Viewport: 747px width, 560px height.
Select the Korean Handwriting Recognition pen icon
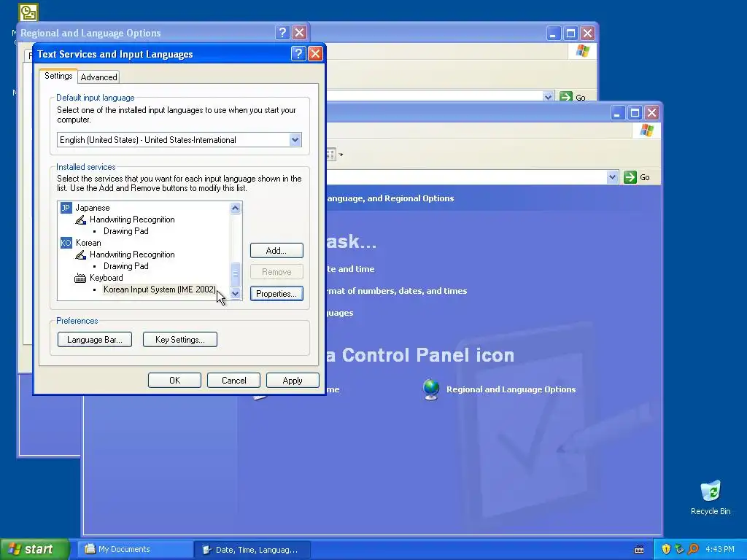tap(80, 254)
